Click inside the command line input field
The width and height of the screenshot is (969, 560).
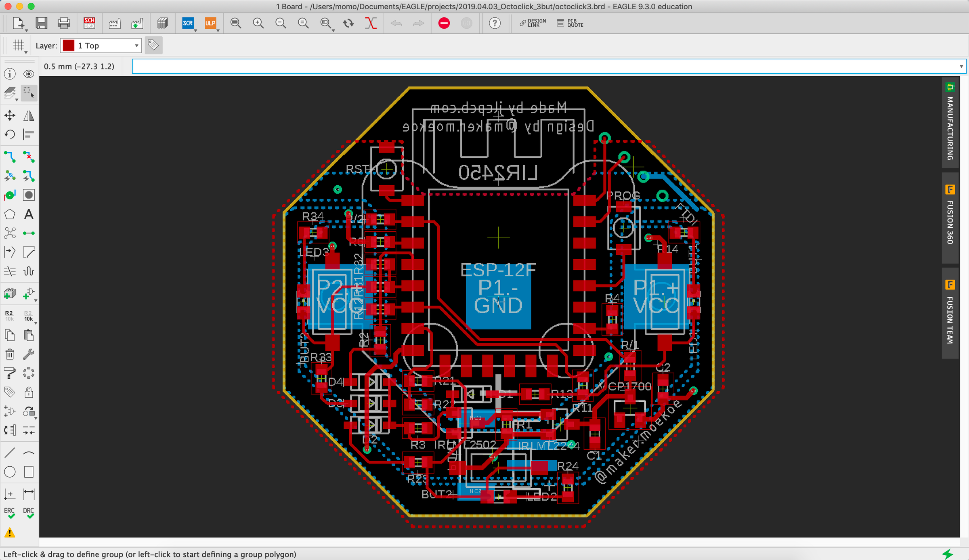click(484, 66)
